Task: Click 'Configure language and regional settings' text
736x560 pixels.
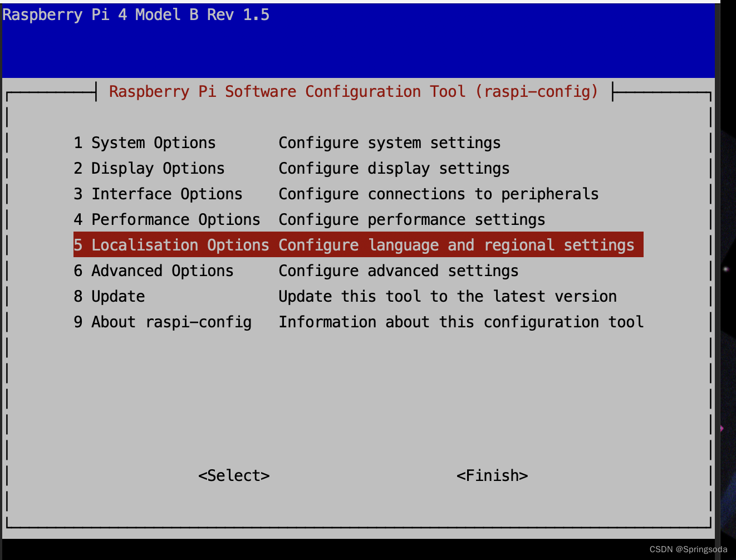Action: coord(456,245)
